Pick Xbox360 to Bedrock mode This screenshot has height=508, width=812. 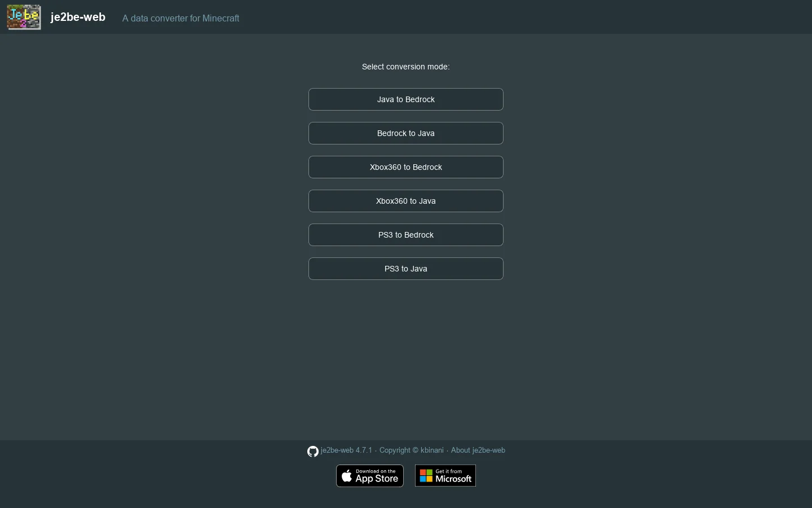point(406,167)
